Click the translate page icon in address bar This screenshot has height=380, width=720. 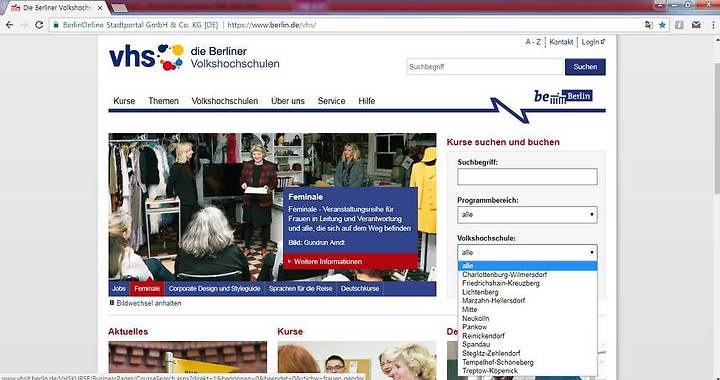click(x=648, y=25)
